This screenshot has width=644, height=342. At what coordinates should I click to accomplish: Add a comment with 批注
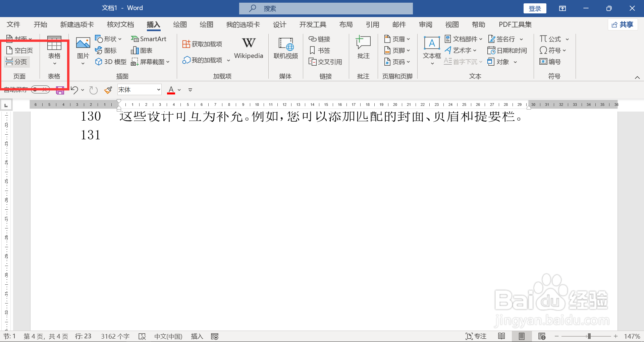[x=363, y=48]
